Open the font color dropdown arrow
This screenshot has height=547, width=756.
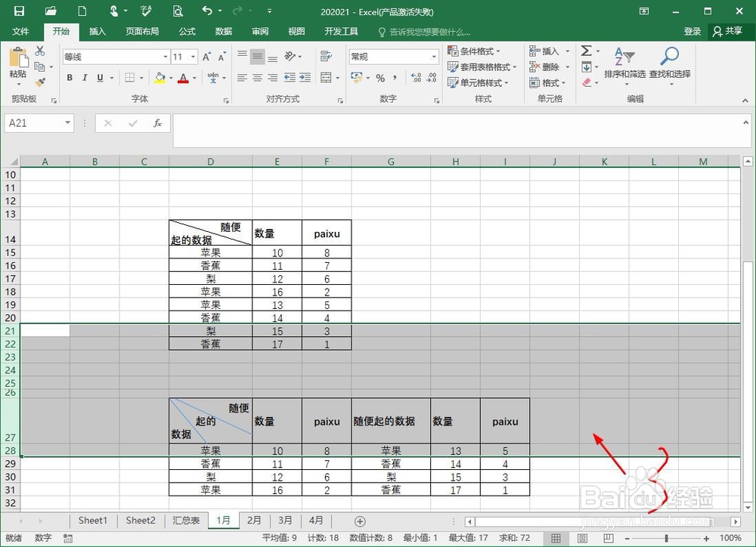194,78
